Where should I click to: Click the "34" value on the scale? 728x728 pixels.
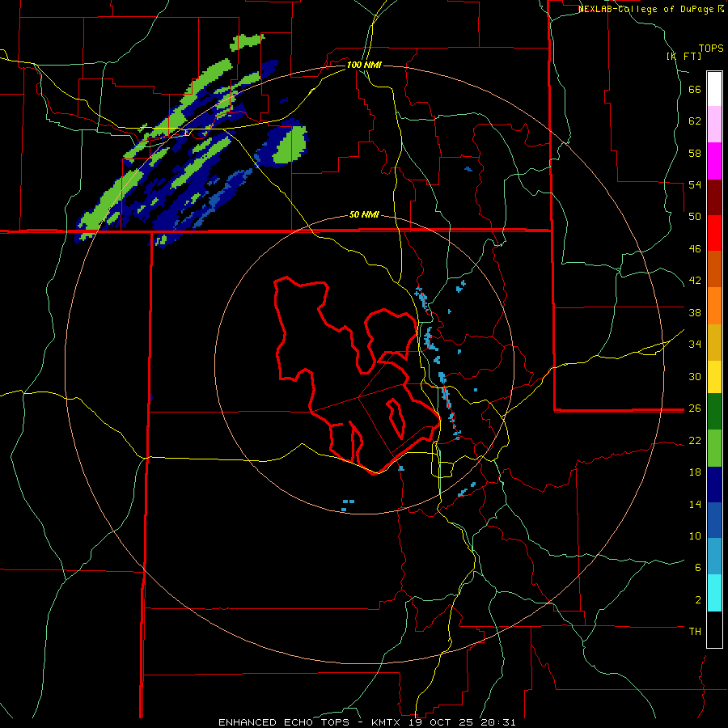pyautogui.click(x=695, y=345)
